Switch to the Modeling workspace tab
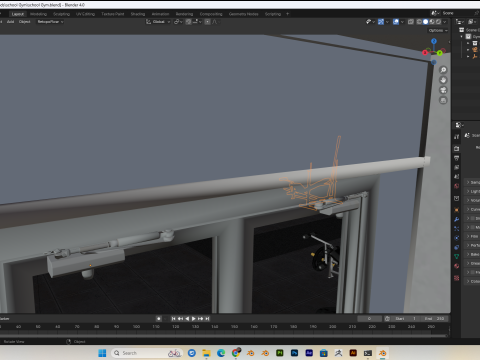480x360 pixels. tap(38, 14)
